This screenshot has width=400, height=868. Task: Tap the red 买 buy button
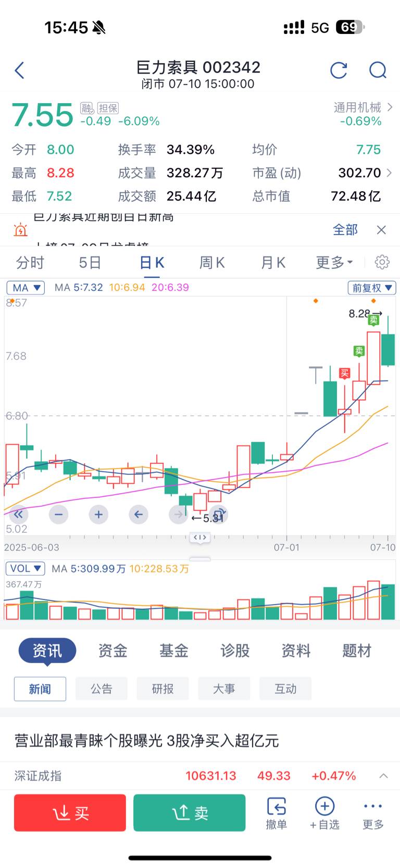pos(70,813)
